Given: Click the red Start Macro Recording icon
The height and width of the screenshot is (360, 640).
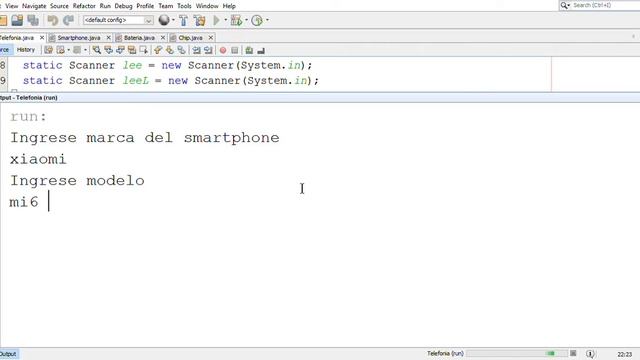Looking at the screenshot, I should (223, 50).
